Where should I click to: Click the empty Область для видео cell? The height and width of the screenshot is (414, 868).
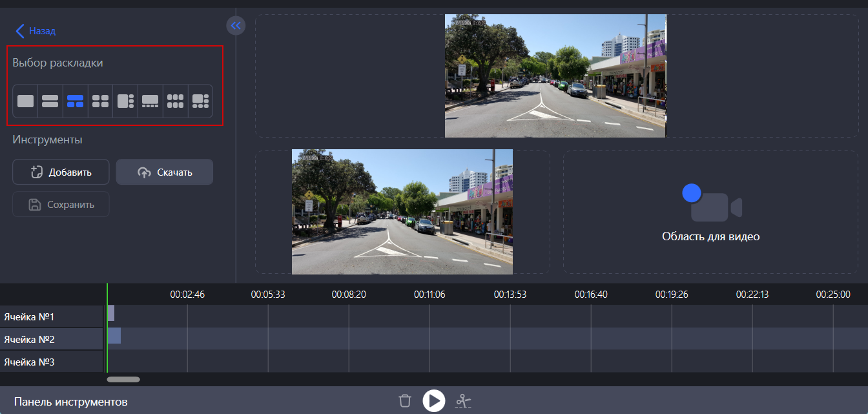(x=710, y=212)
